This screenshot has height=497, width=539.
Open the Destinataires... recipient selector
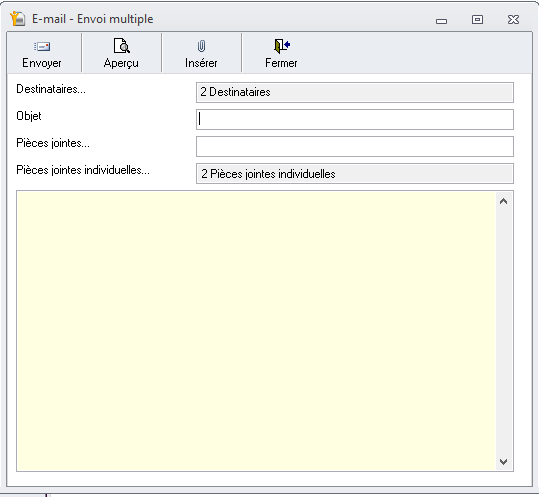(51, 89)
